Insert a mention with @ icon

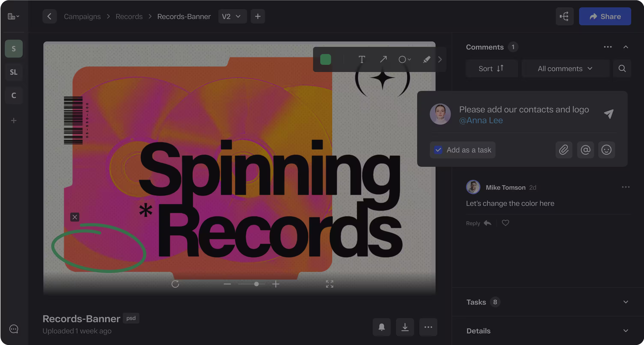pyautogui.click(x=585, y=150)
